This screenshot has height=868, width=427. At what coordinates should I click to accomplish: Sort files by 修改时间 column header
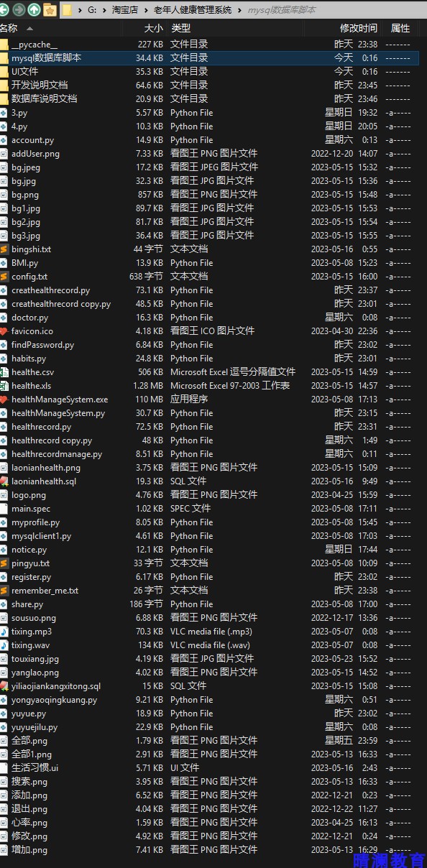click(x=358, y=28)
